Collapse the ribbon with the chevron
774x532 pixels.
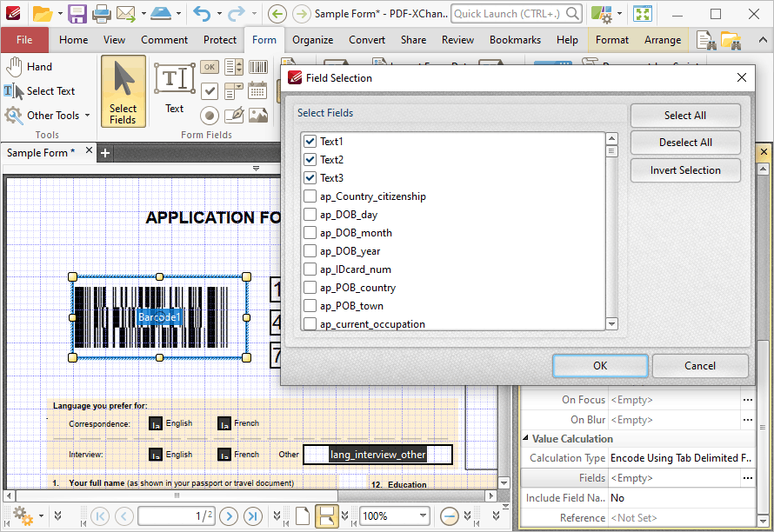763,41
